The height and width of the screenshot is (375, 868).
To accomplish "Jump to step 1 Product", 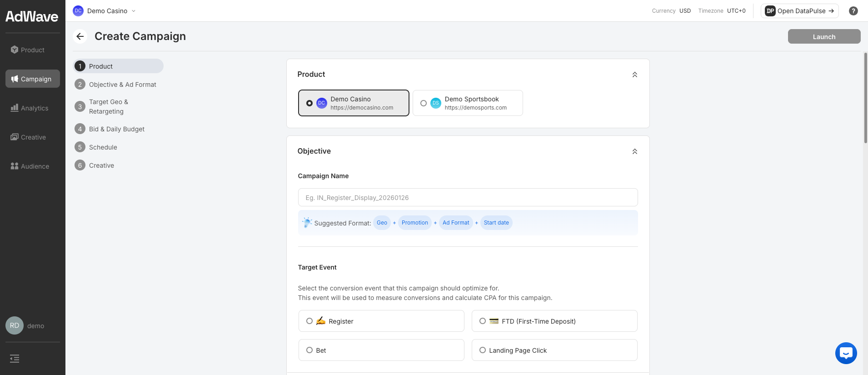I will 118,66.
